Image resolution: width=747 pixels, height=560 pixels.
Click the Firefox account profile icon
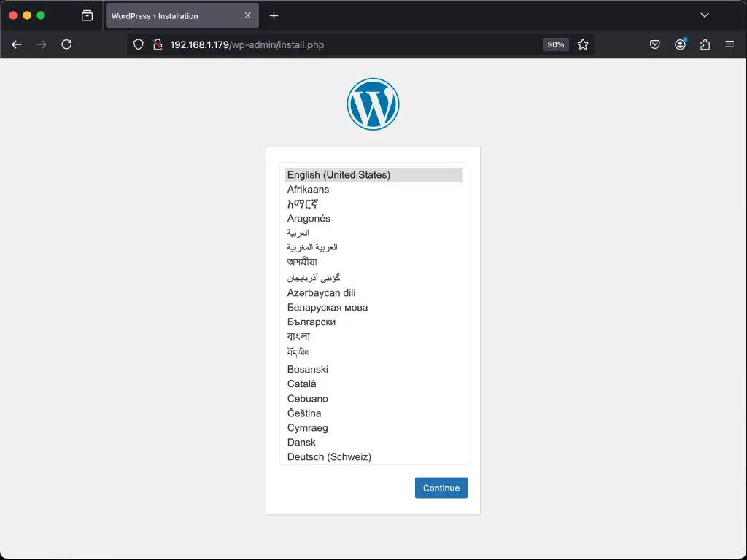pyautogui.click(x=680, y=44)
